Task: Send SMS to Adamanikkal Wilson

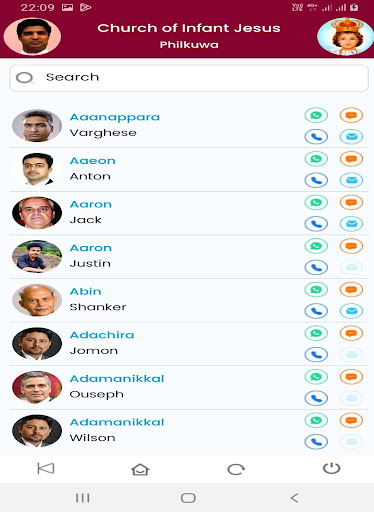Action: pyautogui.click(x=351, y=420)
